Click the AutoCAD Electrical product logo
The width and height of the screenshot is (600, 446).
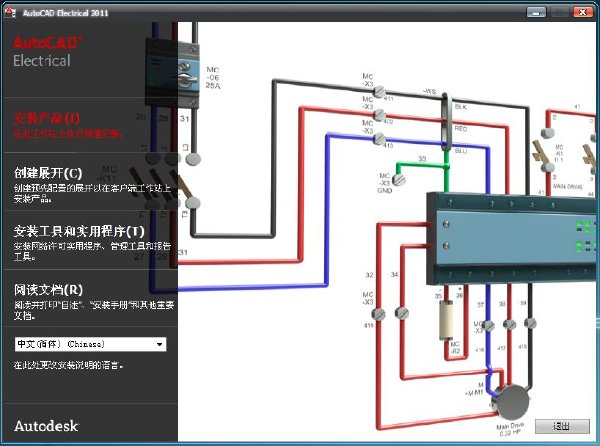pyautogui.click(x=47, y=52)
